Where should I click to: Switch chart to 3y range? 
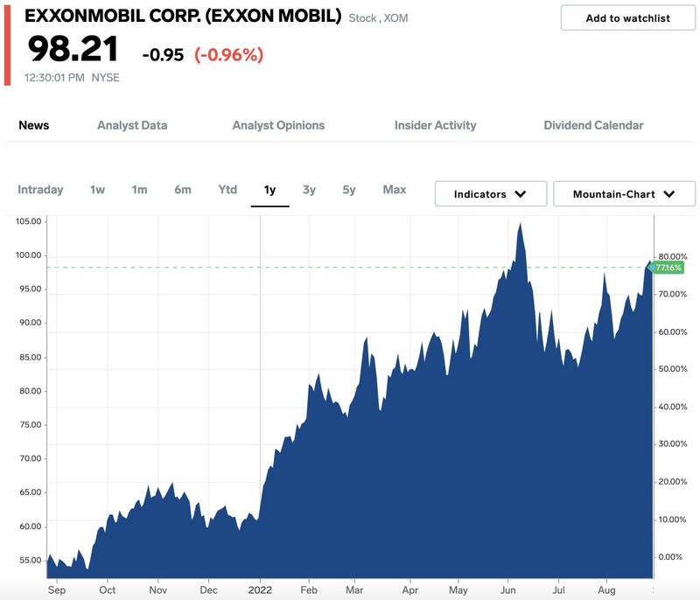click(309, 190)
